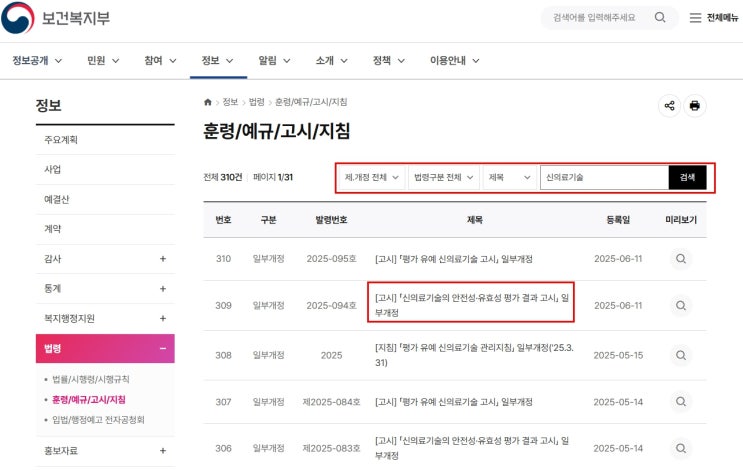Open row 307 평가 유예 신의료기술 고시 title
This screenshot has height=470, width=743.
pos(454,402)
